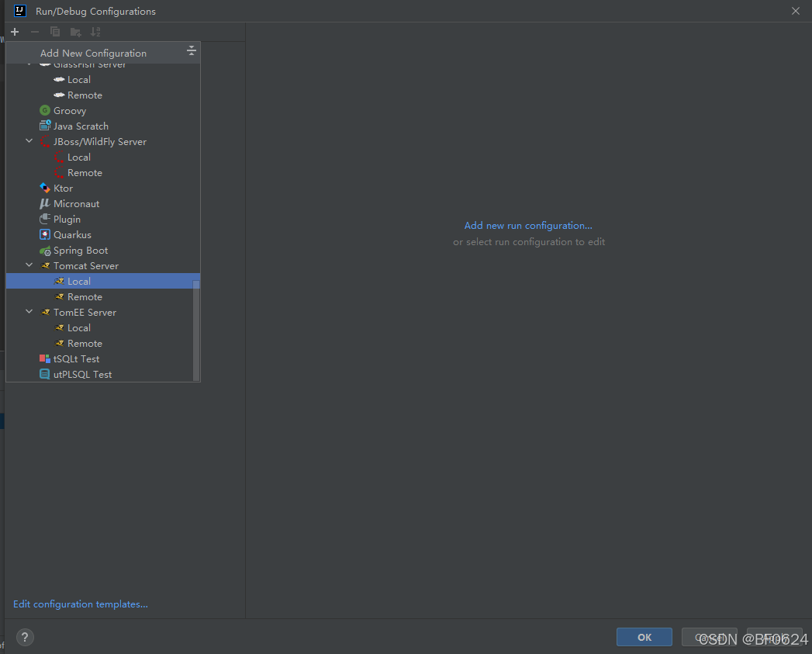This screenshot has height=654, width=812.
Task: Select the Micronaut configuration type
Action: (102, 204)
